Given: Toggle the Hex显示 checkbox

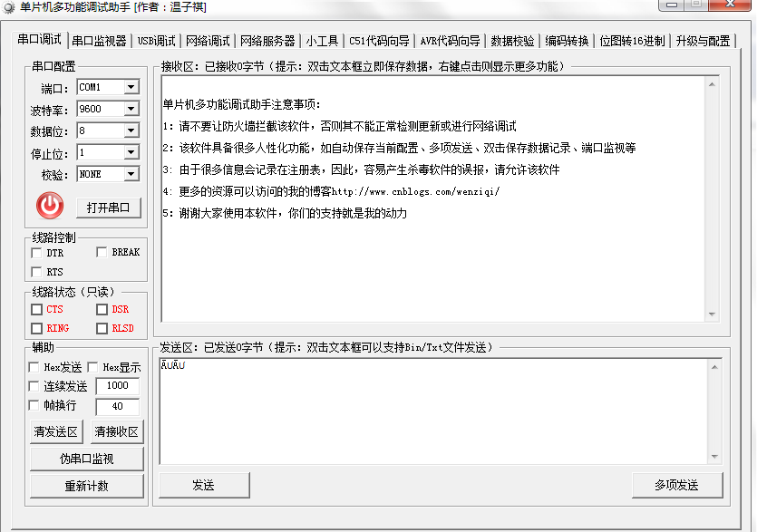Looking at the screenshot, I should point(92,367).
